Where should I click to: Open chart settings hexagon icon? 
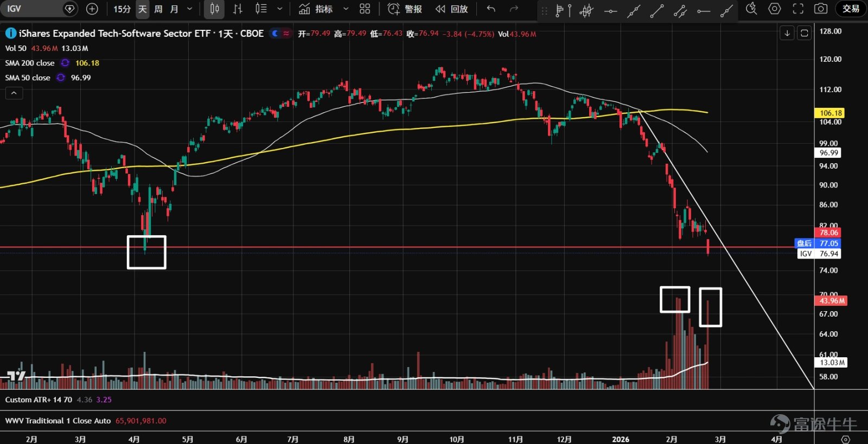coord(775,9)
